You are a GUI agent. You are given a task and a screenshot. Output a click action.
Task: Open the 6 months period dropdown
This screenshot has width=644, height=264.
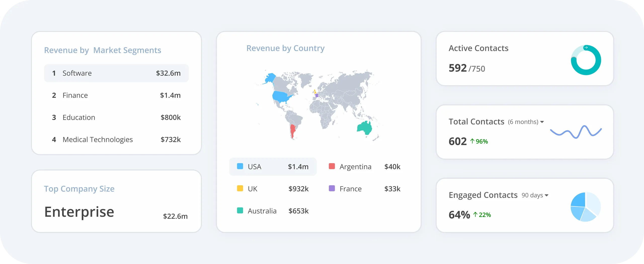(x=542, y=122)
